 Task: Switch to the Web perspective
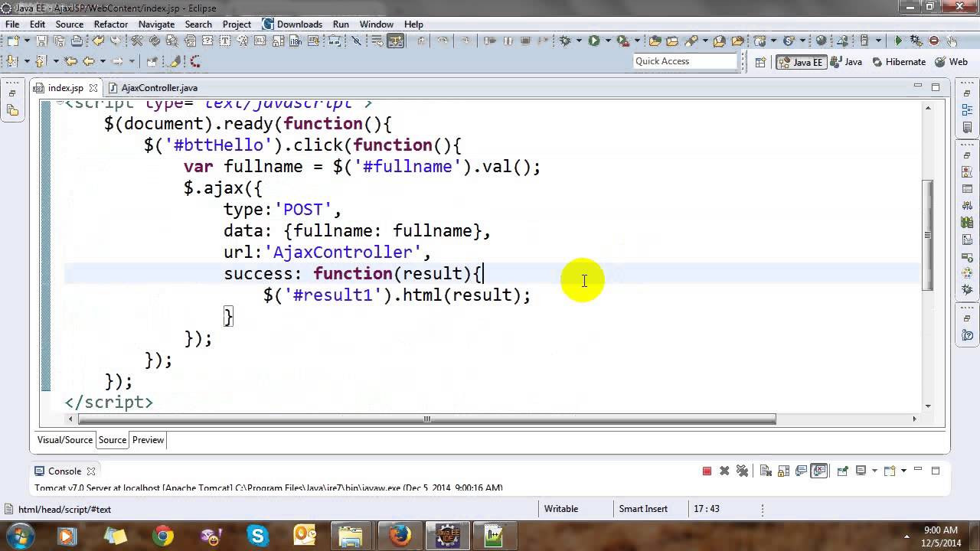[950, 62]
